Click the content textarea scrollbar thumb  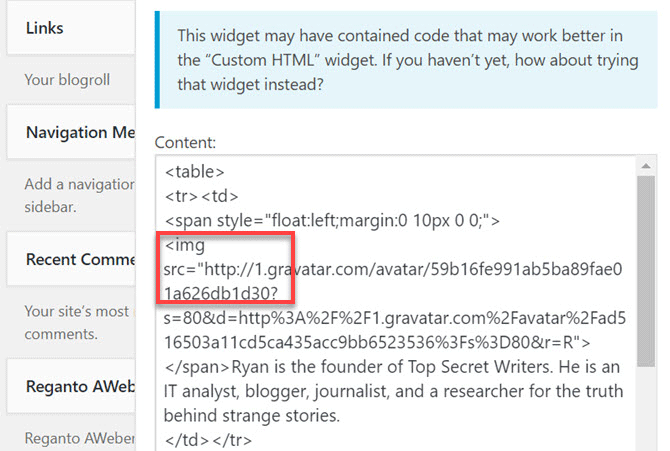click(646, 271)
